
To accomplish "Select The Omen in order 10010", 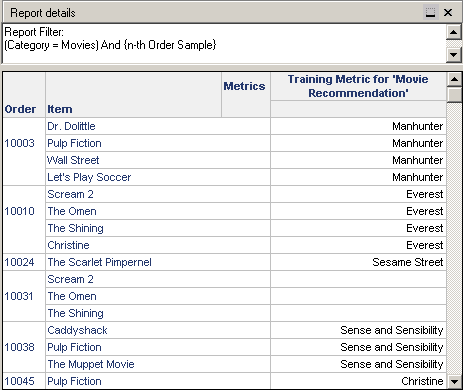I will click(x=158, y=211).
